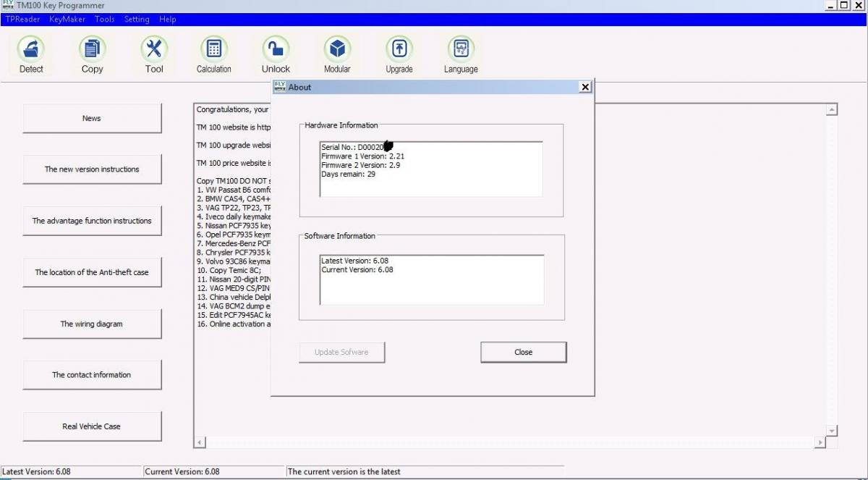Click 'The current version is the latest' status
Viewport: 868px width, 480px height.
click(344, 472)
